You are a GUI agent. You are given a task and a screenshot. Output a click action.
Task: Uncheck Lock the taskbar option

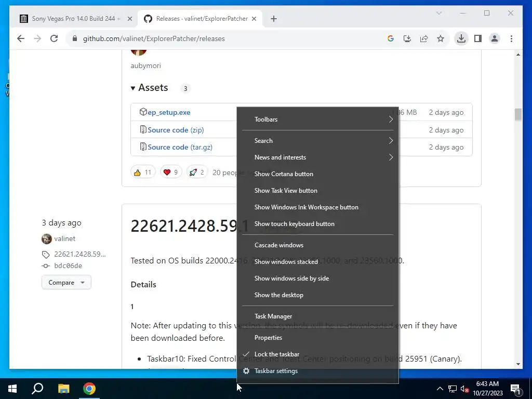317,354
